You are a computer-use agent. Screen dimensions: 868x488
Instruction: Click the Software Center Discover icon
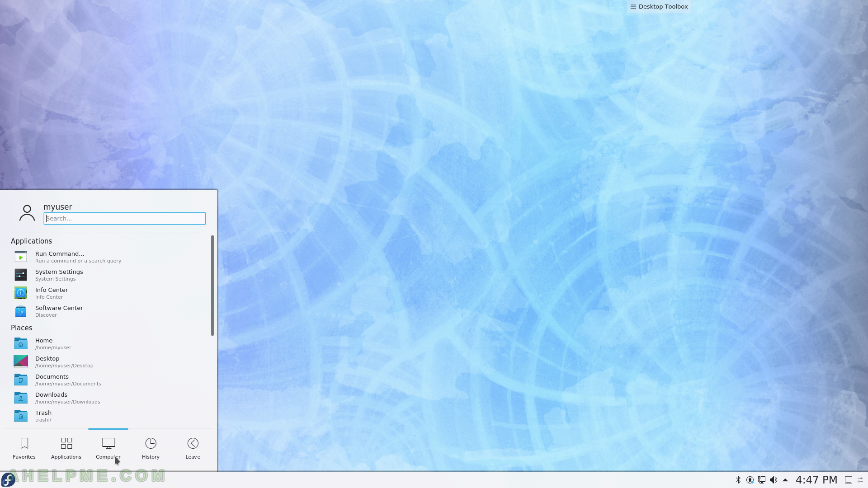pos(21,311)
